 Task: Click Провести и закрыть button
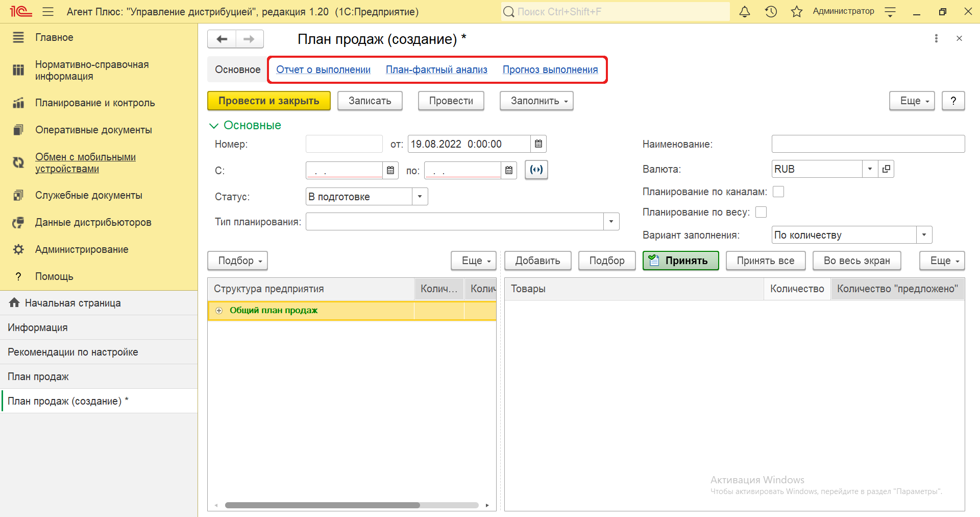click(268, 101)
